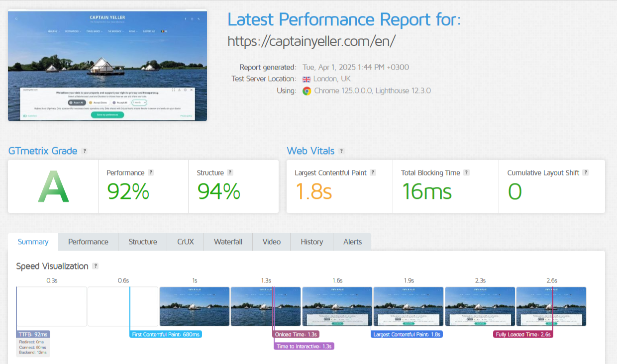Click the Latest Performance Report heading
This screenshot has height=364, width=617.
(344, 20)
